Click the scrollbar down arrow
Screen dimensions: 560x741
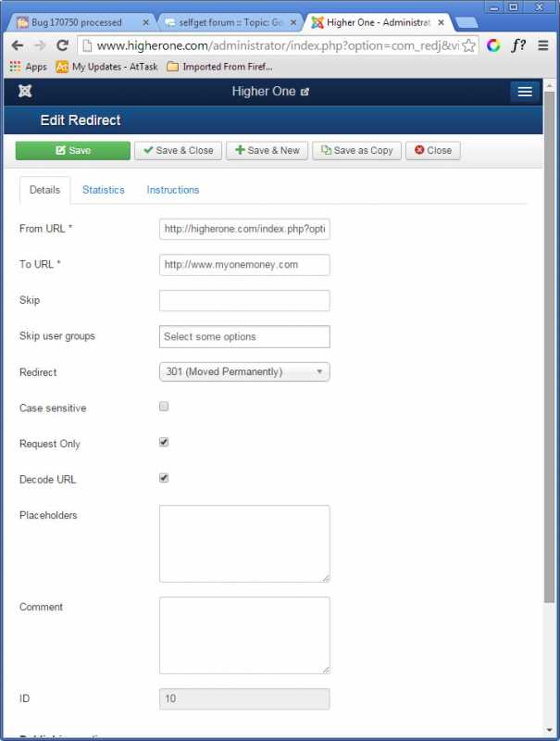coord(549,730)
